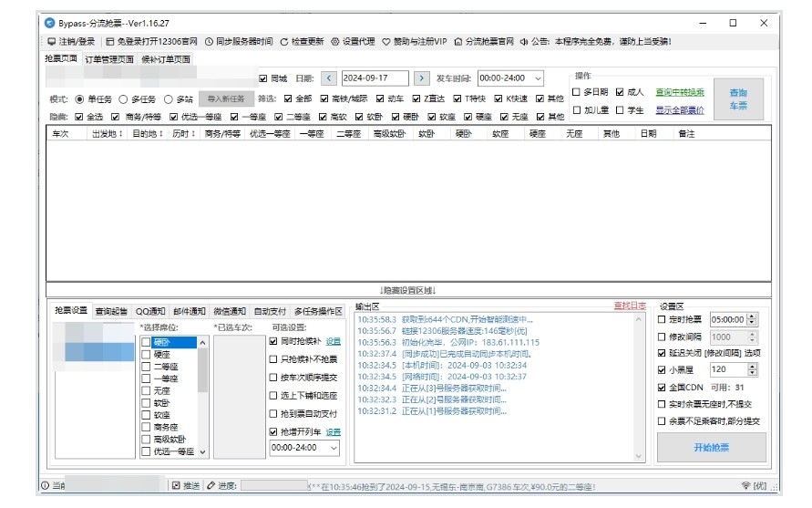Collapse the 隐藏设置区域 bar
The width and height of the screenshot is (812, 508).
[x=407, y=290]
